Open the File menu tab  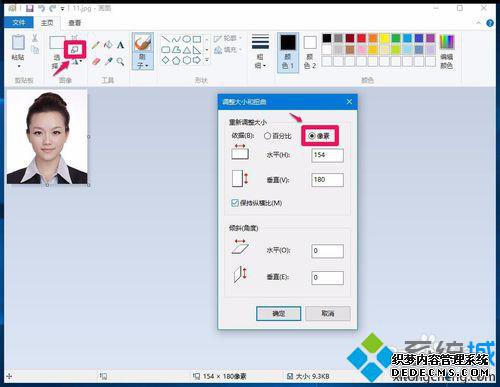19,23
